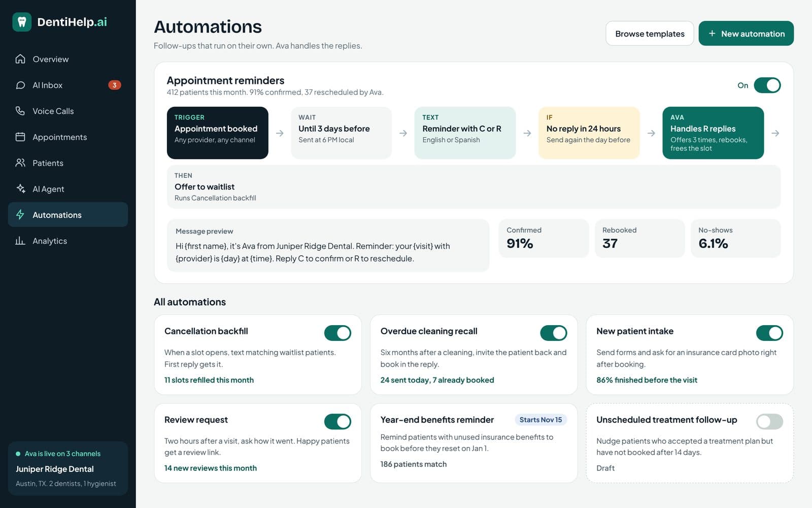Click the AI Inbox unread badge 3
This screenshot has width=812, height=508.
pyautogui.click(x=115, y=85)
